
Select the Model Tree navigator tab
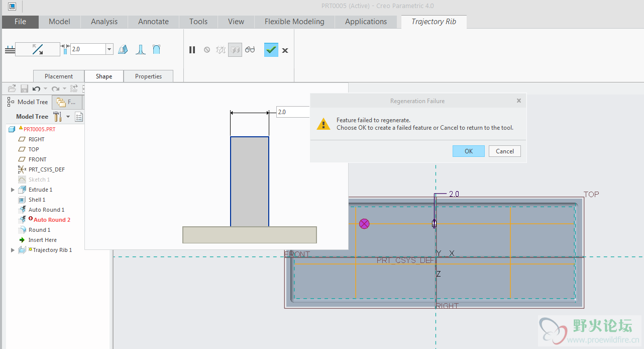28,102
